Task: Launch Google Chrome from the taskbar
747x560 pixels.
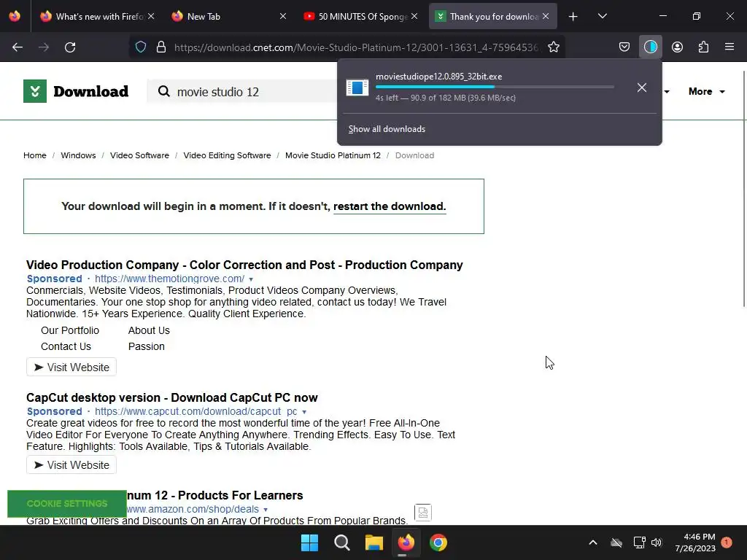Action: [438, 542]
